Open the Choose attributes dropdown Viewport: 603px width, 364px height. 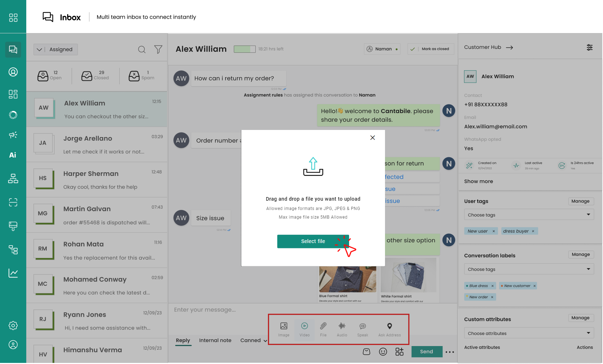[529, 333]
